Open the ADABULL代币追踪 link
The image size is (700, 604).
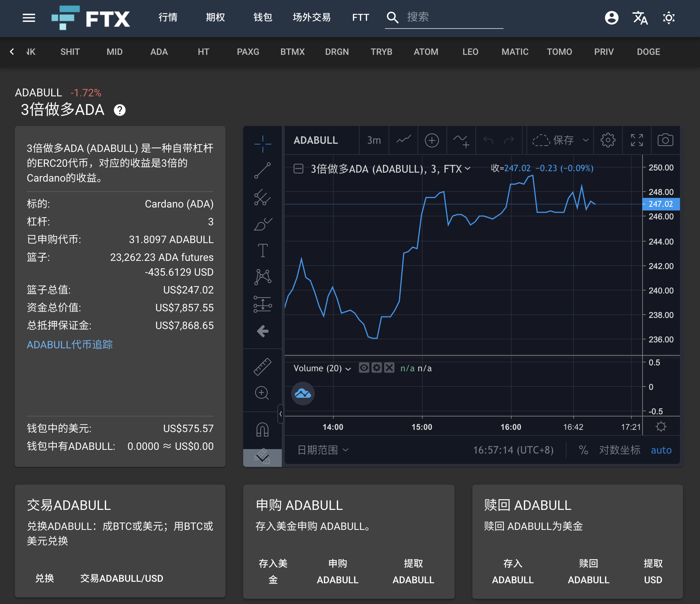click(x=70, y=345)
